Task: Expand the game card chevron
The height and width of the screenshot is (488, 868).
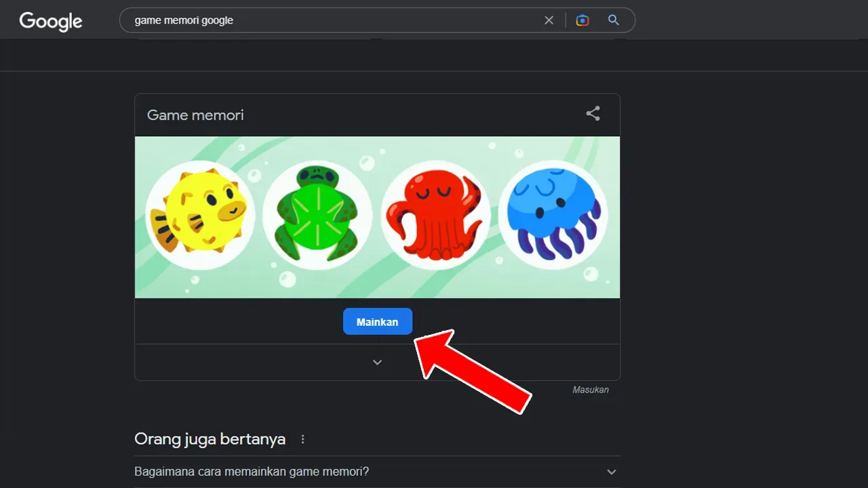Action: coord(378,363)
